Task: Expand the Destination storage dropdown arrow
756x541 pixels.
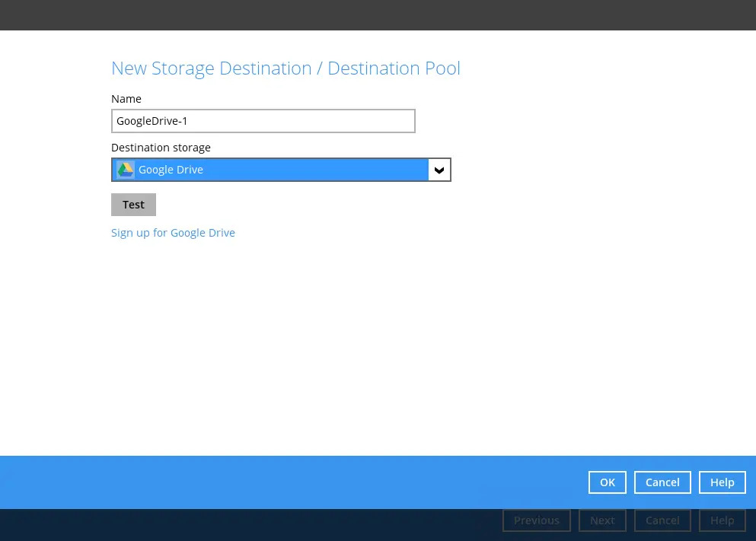Action: [x=439, y=170]
